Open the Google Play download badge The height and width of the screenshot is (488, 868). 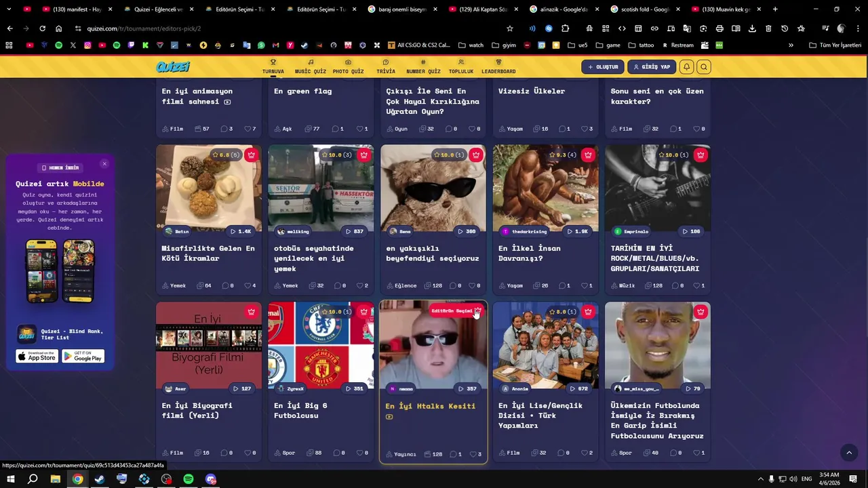click(x=83, y=357)
